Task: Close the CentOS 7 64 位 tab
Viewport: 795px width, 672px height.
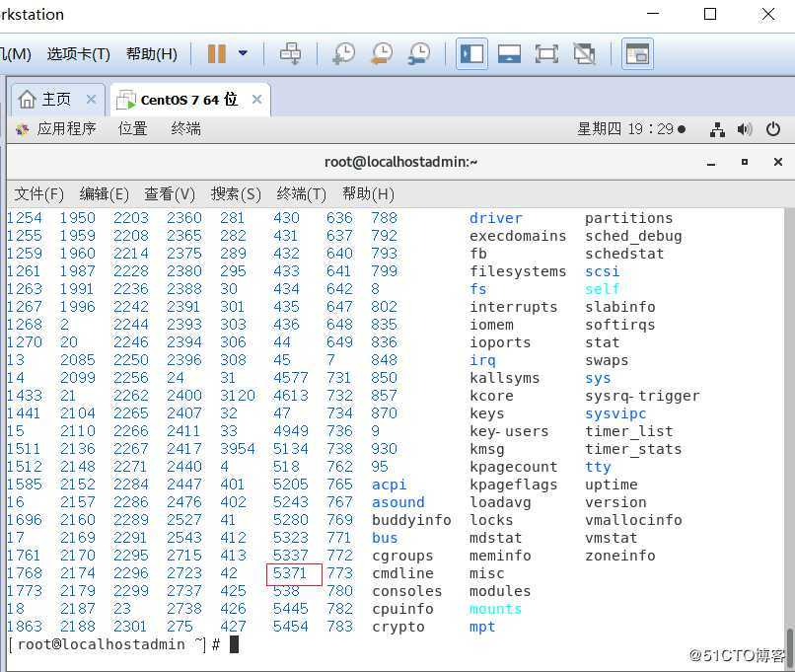Action: pyautogui.click(x=257, y=100)
